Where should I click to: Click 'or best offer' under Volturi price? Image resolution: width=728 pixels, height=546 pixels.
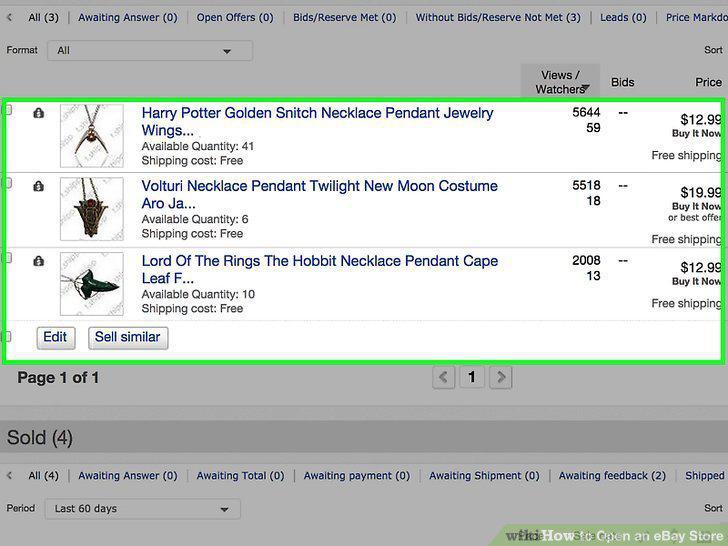point(695,218)
